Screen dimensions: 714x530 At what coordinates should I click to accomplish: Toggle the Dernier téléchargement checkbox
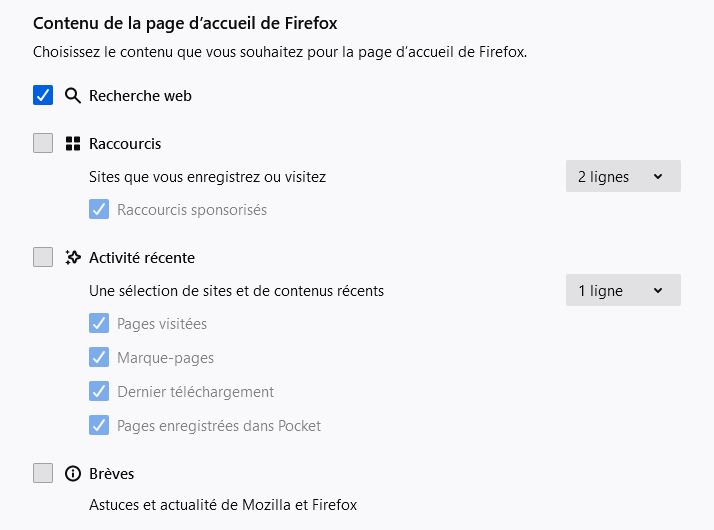tap(99, 392)
